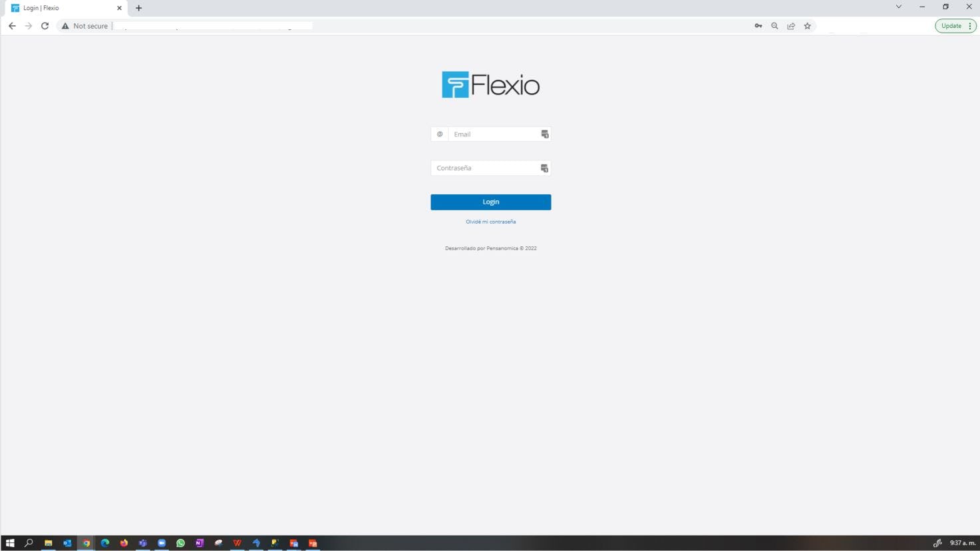Click the Not secure warning icon
The width and height of the screenshot is (980, 551).
pos(65,25)
